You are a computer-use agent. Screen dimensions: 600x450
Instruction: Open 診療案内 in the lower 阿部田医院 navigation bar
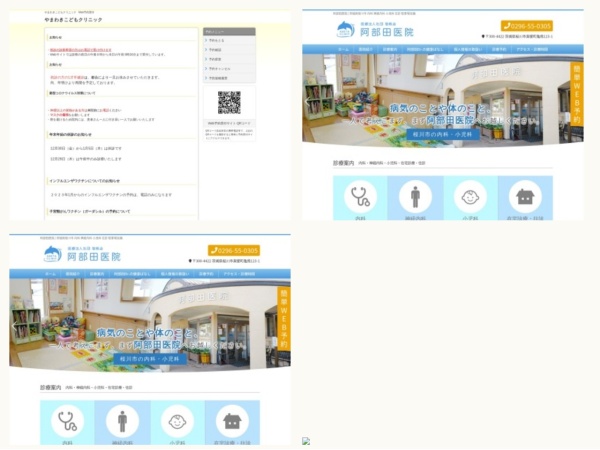(x=97, y=274)
